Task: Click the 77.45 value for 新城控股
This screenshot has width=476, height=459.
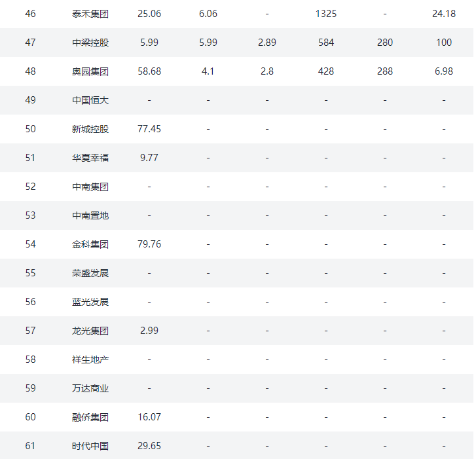Action: [149, 129]
